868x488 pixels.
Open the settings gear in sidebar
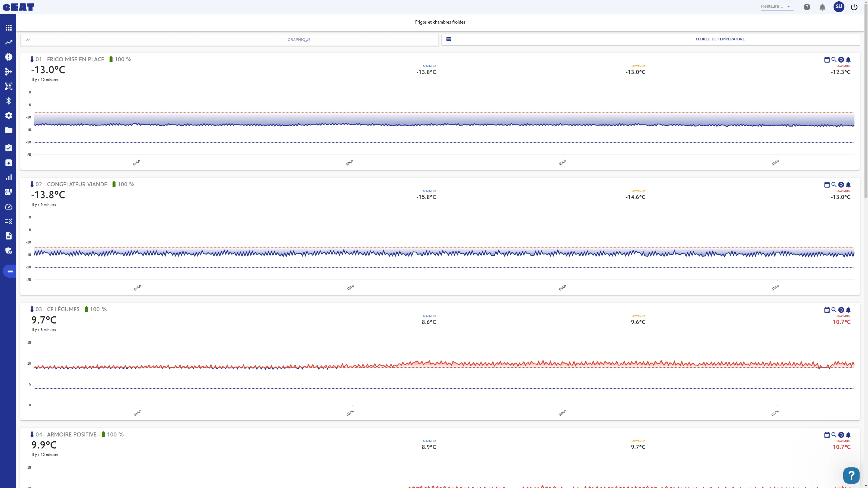tap(9, 115)
